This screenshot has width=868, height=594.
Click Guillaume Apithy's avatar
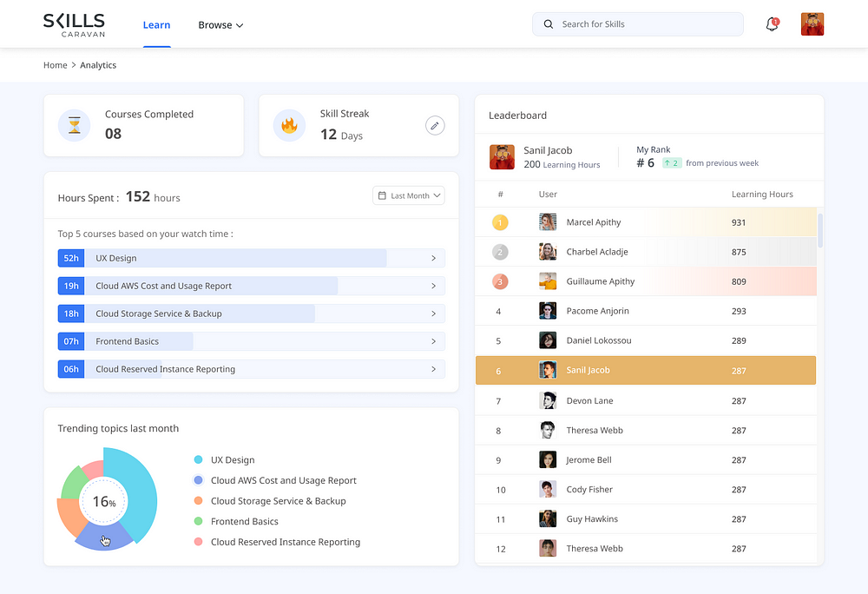548,281
